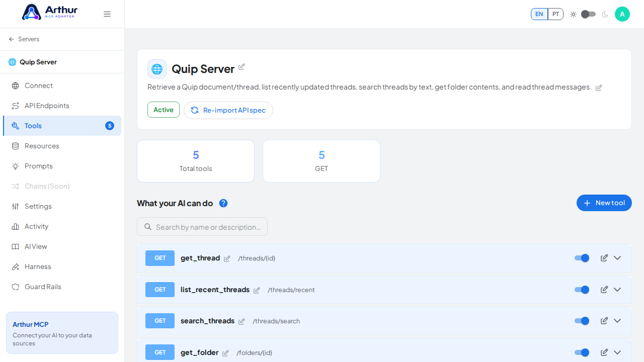
Task: Expand the search_threads tool chevron
Action: (617, 321)
